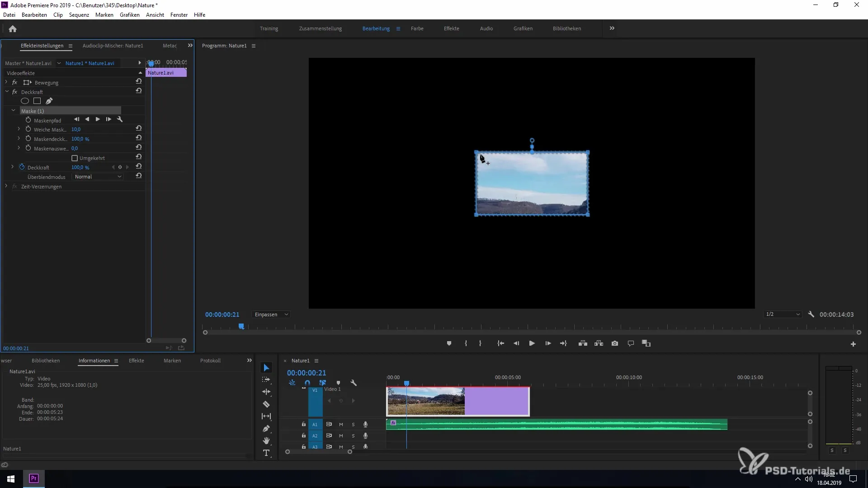Screen dimensions: 868x488
Task: Open the 1/2 playback resolution dropdown
Action: point(783,314)
